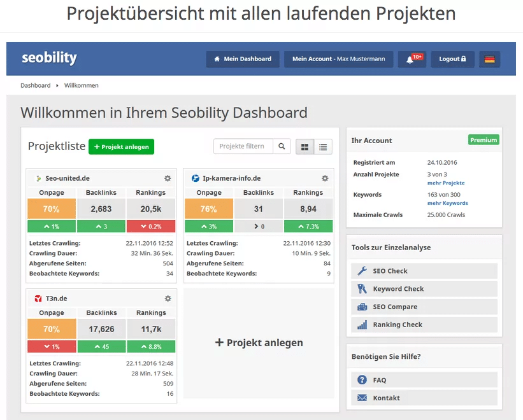Click the Willkommen breadcrumb
This screenshot has width=523, height=420.
coord(82,85)
